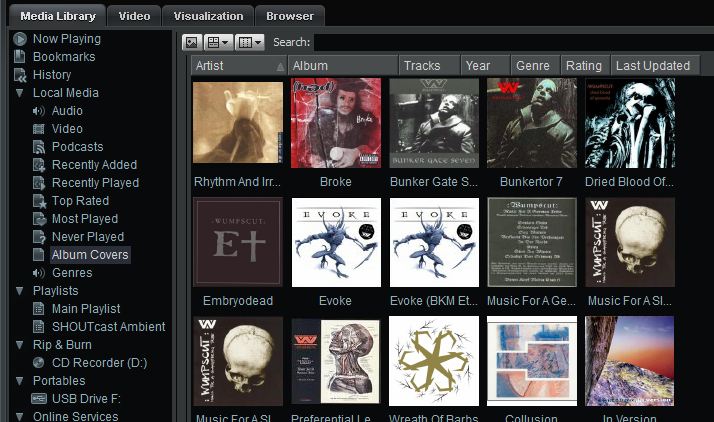Select Now Playing in sidebar

[66, 39]
